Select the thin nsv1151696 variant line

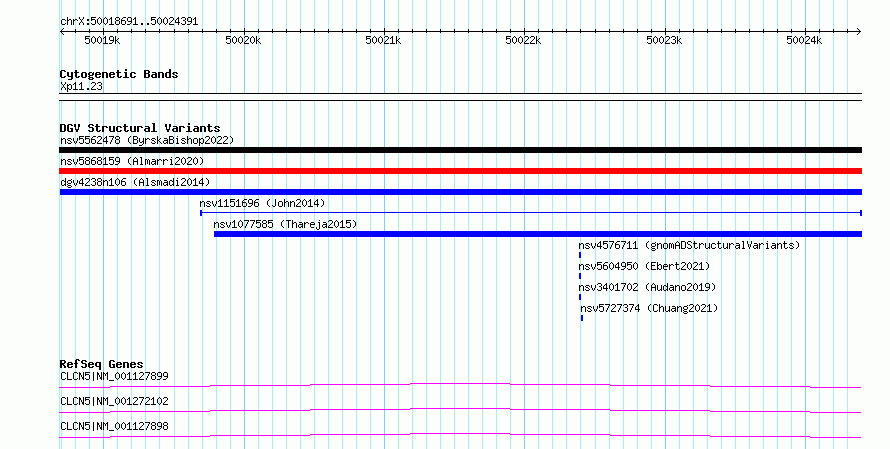click(531, 213)
